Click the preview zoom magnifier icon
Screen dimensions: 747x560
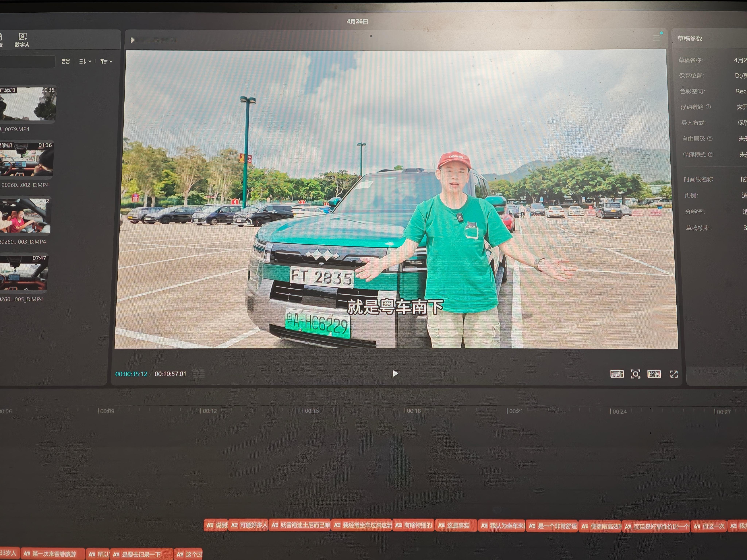tap(635, 374)
